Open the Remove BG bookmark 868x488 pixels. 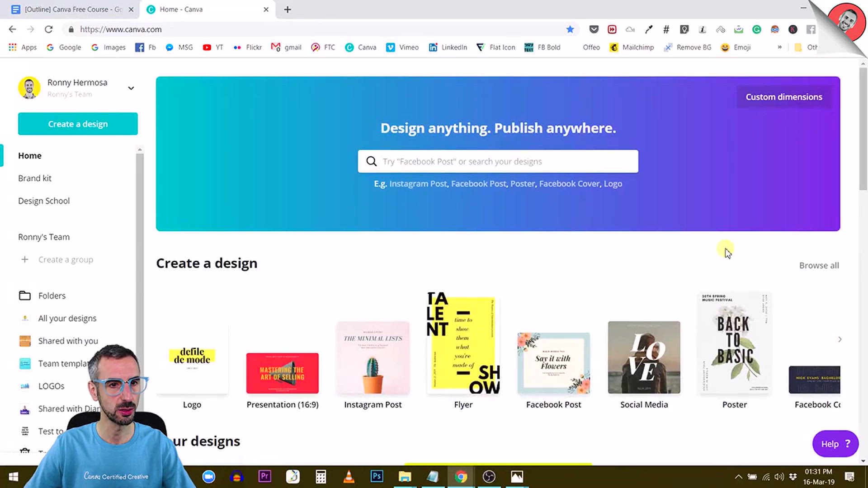(x=687, y=47)
